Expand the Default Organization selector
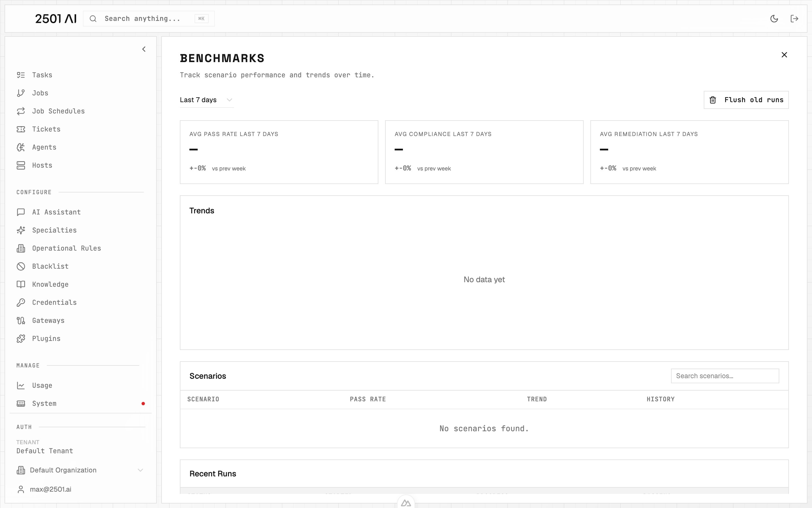 coord(80,470)
